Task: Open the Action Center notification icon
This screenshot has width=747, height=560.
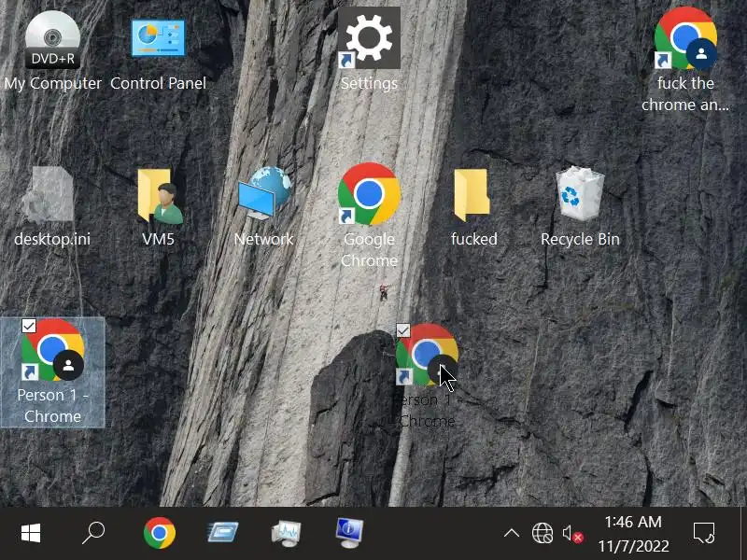Action: tap(704, 533)
